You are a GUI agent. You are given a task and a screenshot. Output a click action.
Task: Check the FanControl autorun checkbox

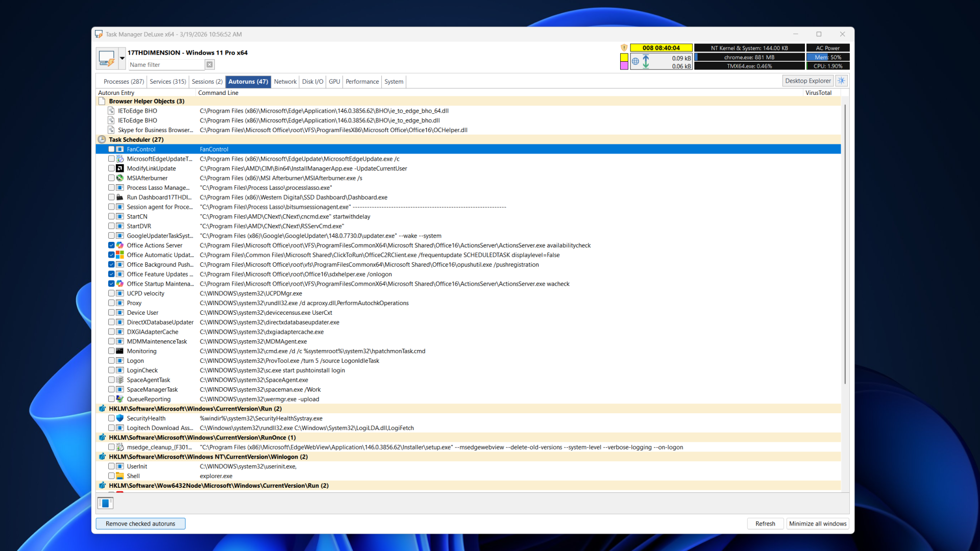[111, 149]
